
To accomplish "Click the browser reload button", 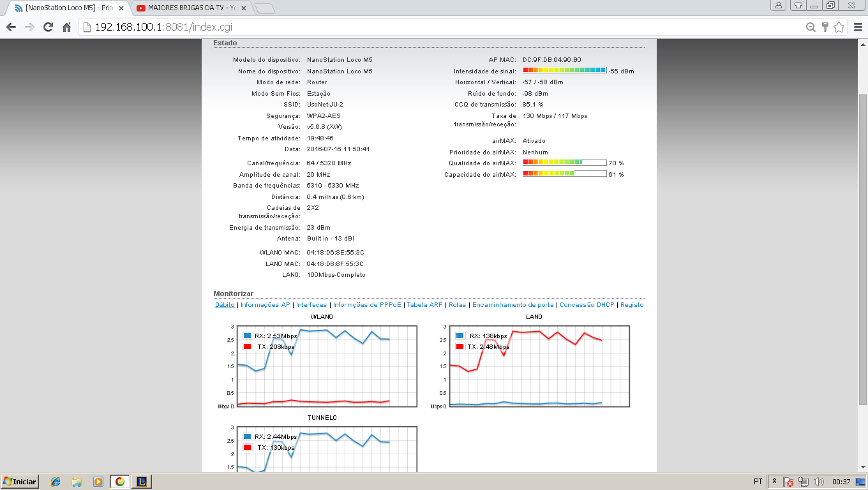I will 48,27.
